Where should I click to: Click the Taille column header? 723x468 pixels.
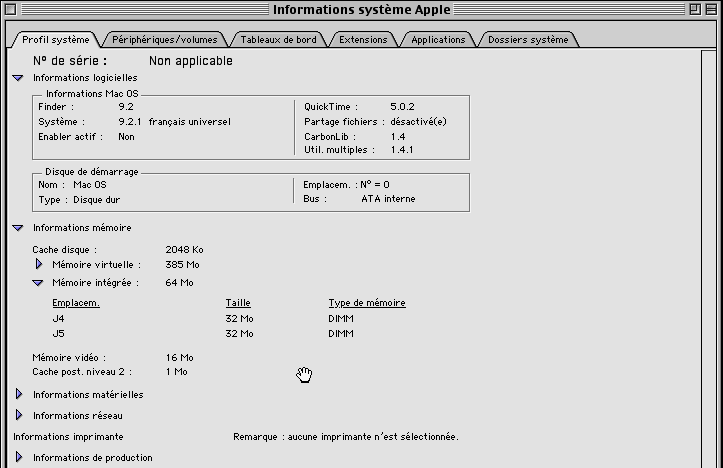[238, 303]
